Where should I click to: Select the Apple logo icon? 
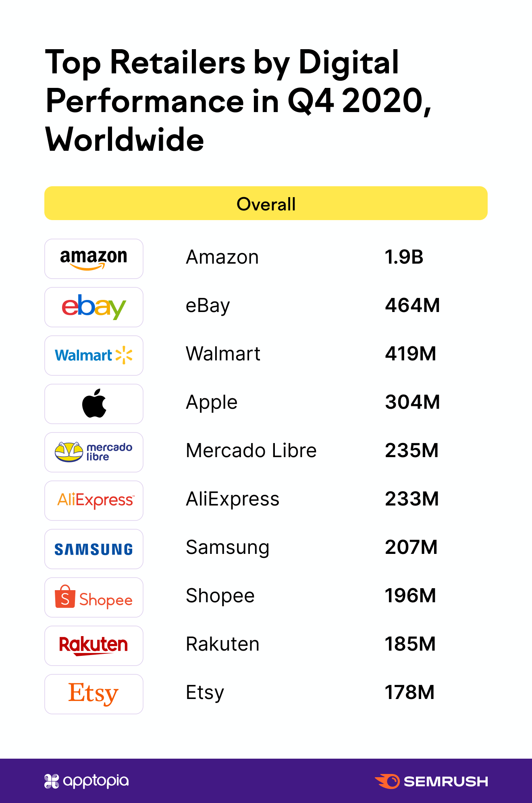(x=94, y=404)
